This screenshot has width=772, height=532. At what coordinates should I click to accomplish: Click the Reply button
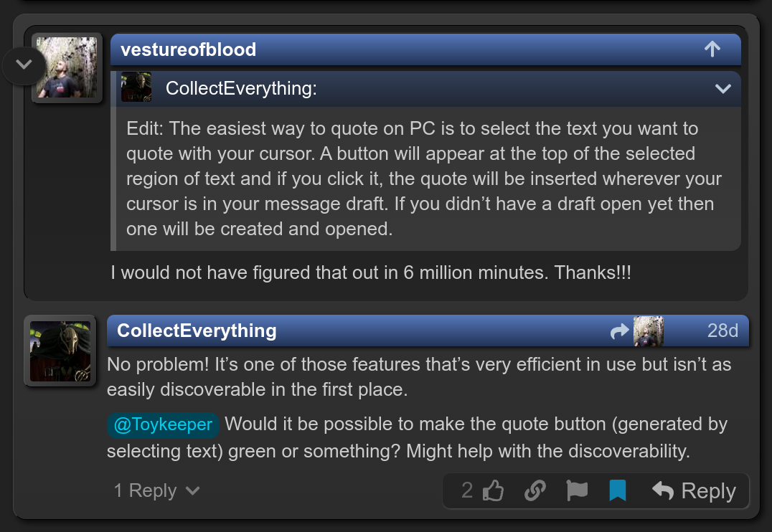pyautogui.click(x=694, y=491)
